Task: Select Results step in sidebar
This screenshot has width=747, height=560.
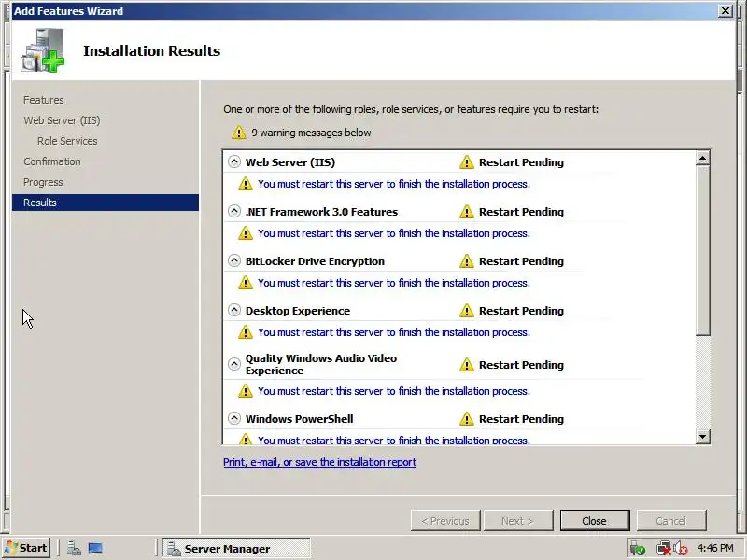Action: coord(106,203)
